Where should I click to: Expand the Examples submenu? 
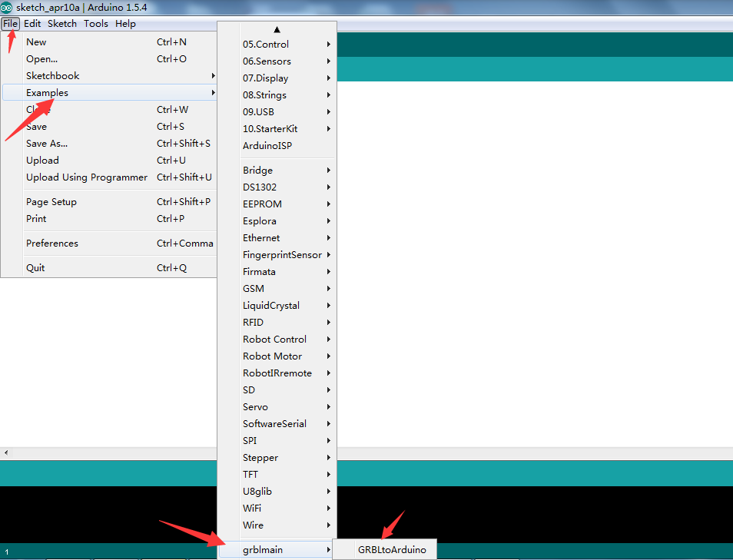pos(109,92)
